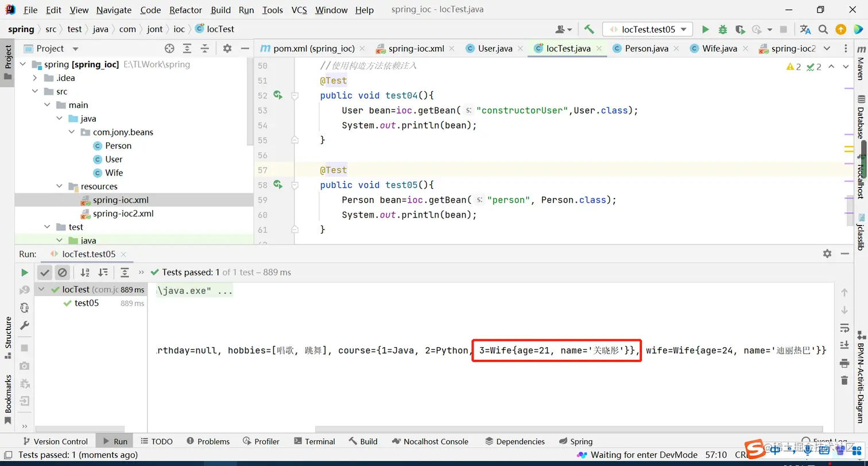Image resolution: width=868 pixels, height=466 pixels.
Task: Open the Dependencies tool button
Action: 515,441
